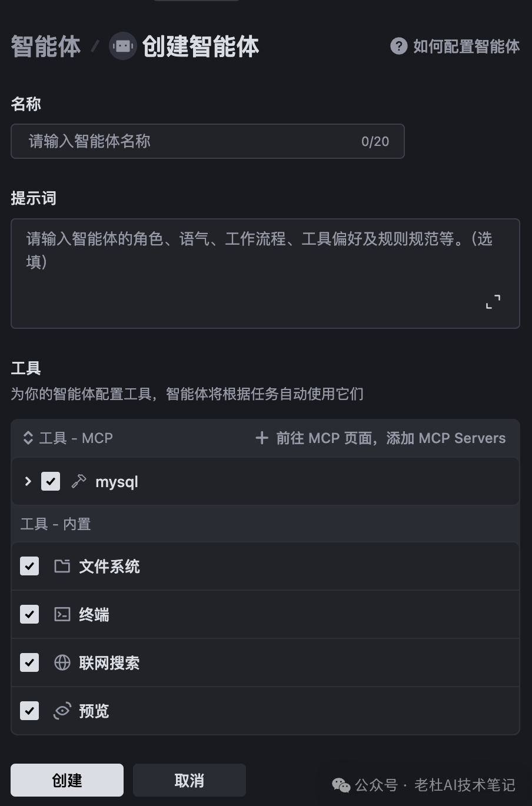Collapse the 工具 - MCP section

[28, 438]
